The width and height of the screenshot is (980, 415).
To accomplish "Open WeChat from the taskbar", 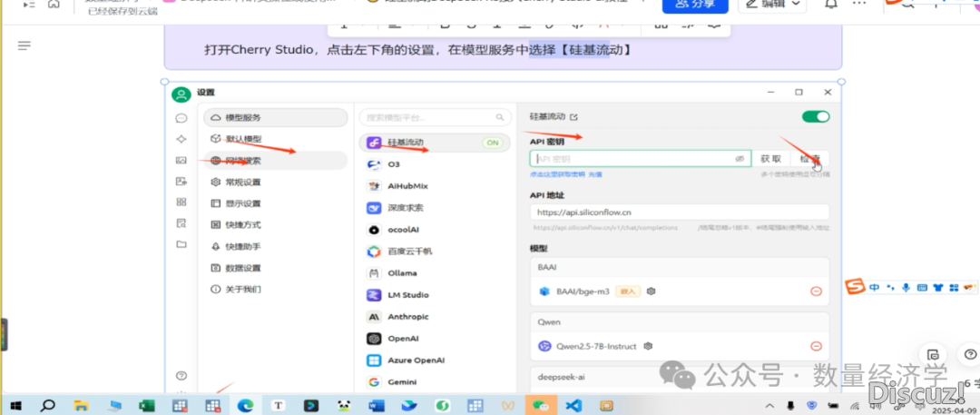I will [539, 406].
